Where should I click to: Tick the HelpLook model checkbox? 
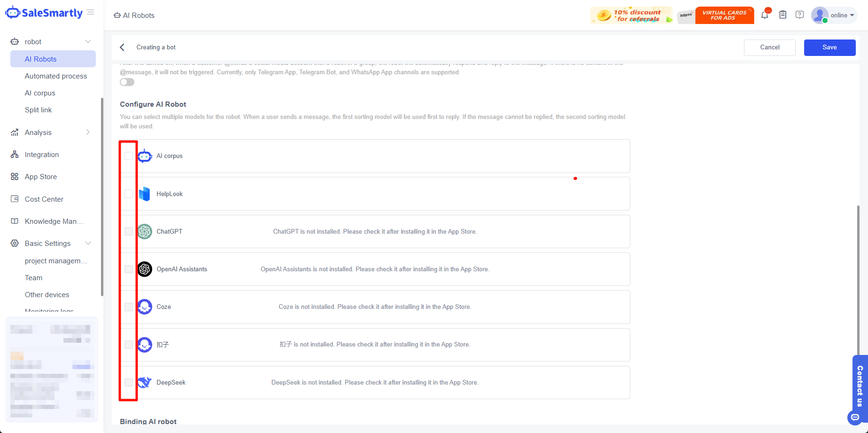pos(129,194)
